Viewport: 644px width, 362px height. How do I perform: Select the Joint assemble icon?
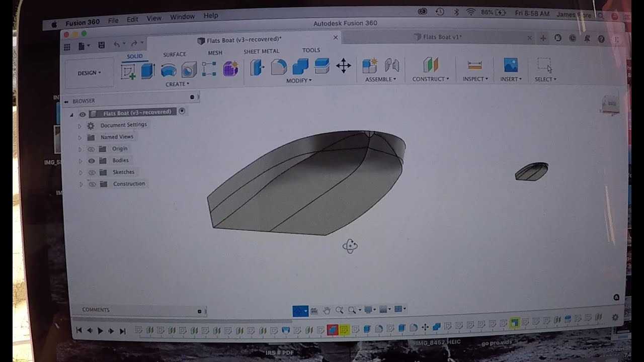coord(391,65)
